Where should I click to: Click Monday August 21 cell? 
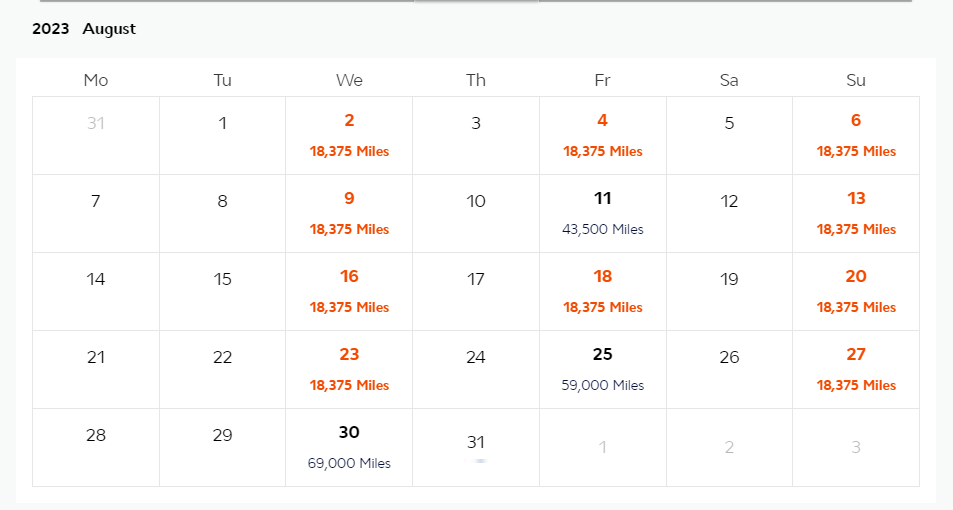point(96,369)
